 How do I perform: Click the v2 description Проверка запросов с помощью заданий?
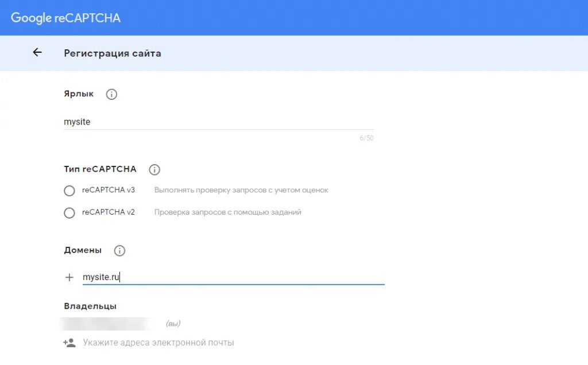[x=228, y=212]
